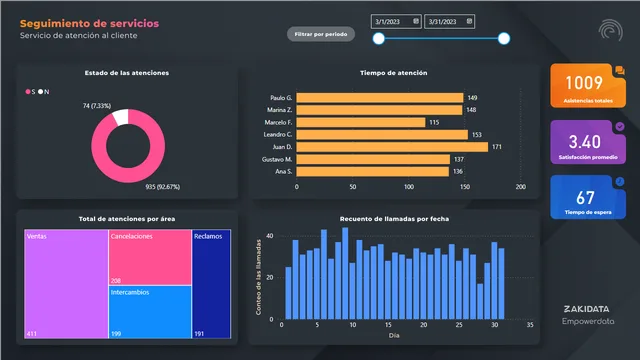
Task: Grab the left handle of the date slider
Action: point(379,39)
